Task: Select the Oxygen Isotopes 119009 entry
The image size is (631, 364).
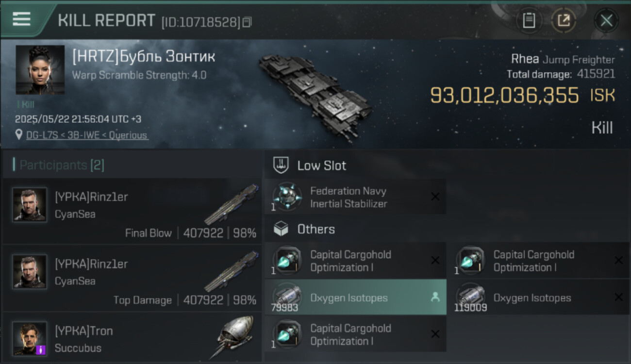Action: pos(532,298)
